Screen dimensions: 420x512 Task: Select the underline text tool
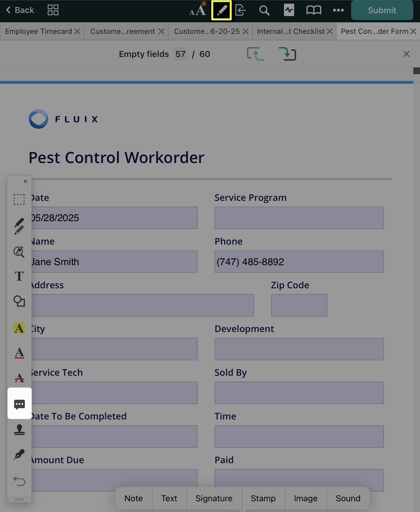tap(19, 353)
